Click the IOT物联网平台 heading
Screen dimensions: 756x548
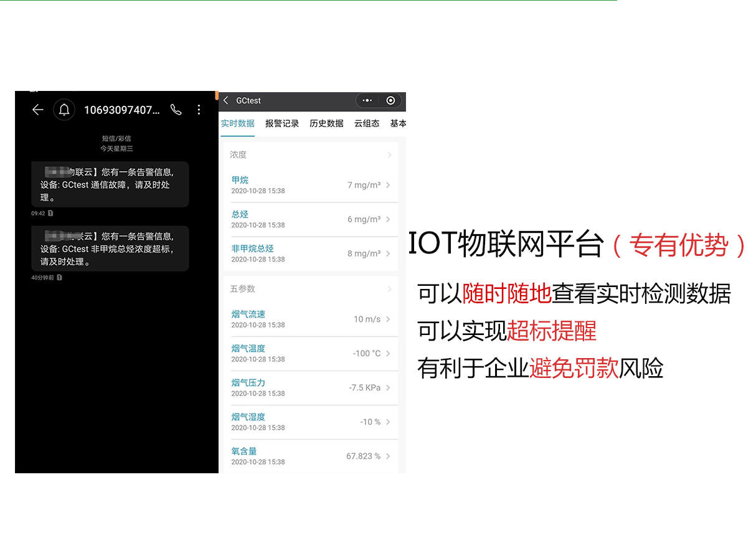[506, 245]
